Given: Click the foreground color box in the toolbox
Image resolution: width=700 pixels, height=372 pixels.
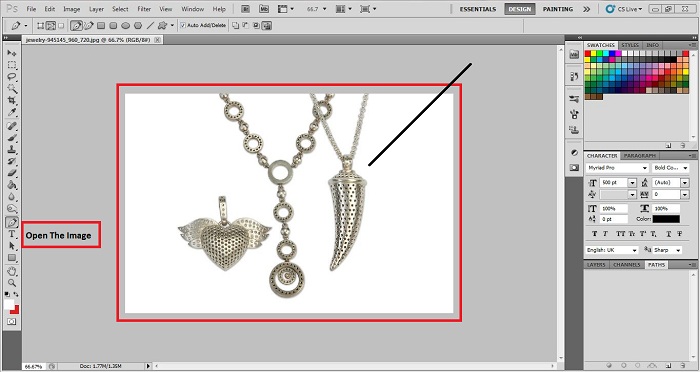Looking at the screenshot, I should coord(9,305).
